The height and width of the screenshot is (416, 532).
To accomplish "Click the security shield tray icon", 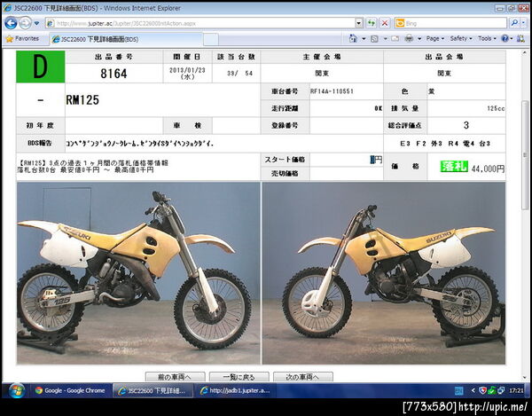I will (482, 390).
